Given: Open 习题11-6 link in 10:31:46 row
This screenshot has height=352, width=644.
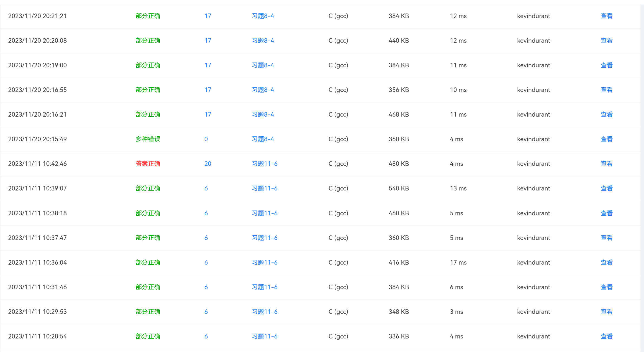Looking at the screenshot, I should coord(264,287).
